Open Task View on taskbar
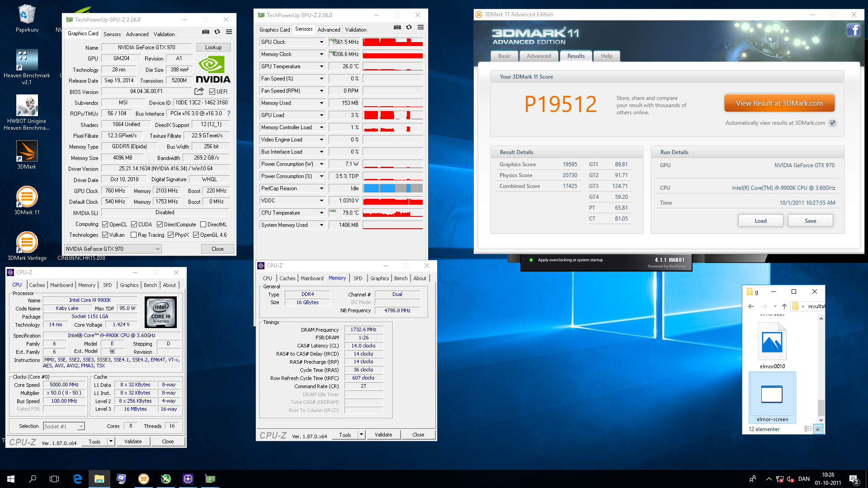This screenshot has height=488, width=868. pyautogui.click(x=54, y=479)
